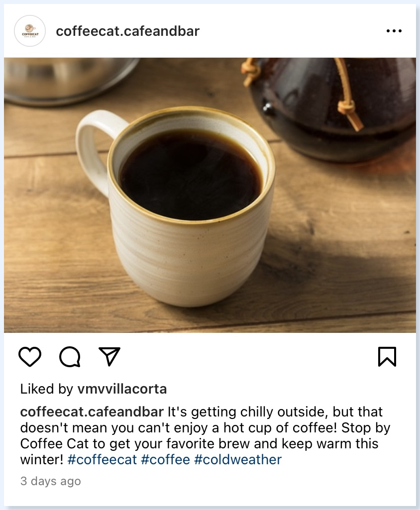Viewport: 420px width, 510px height.
Task: Click the "3 days ago" timestamp
Action: click(50, 481)
